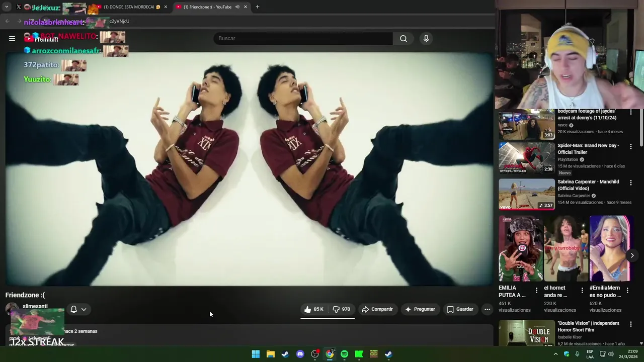The image size is (644, 362).
Task: Close the Friendzone YouTube tab
Action: [x=246, y=7]
